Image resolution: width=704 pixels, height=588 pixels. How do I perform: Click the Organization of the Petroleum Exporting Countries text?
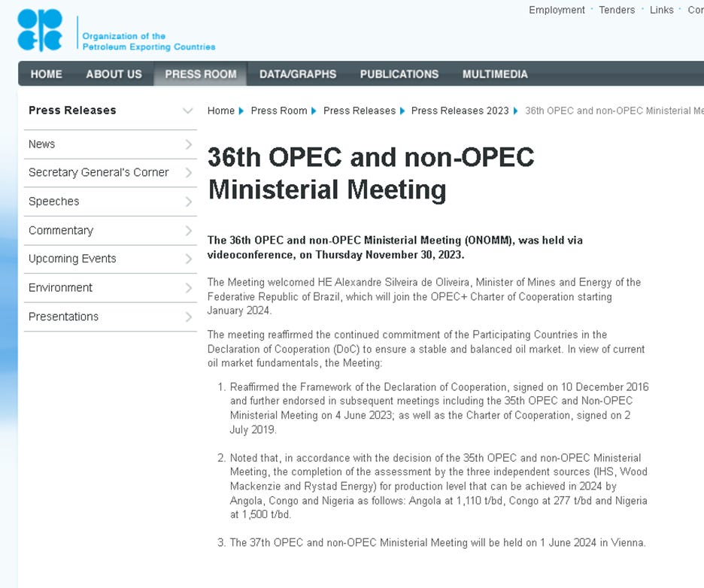(x=149, y=41)
